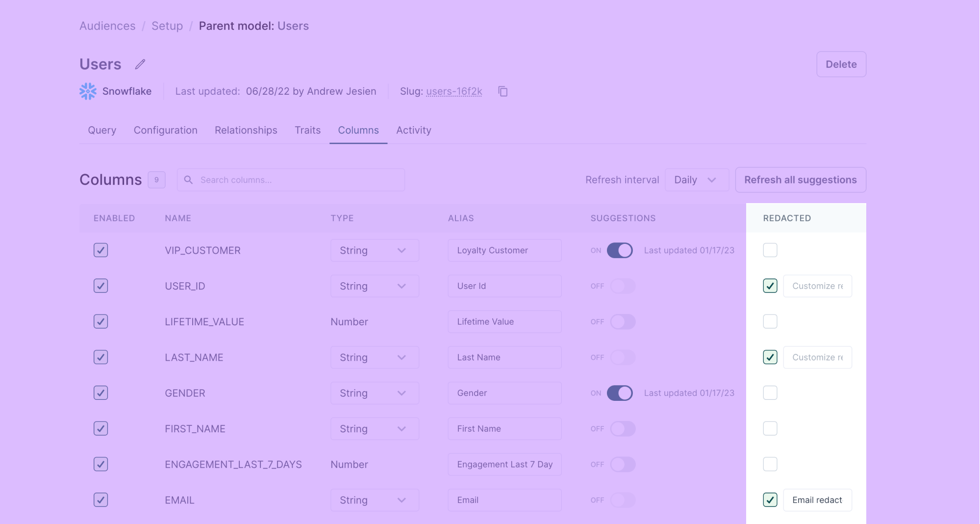
Task: Switch to the Configuration tab
Action: coord(166,130)
